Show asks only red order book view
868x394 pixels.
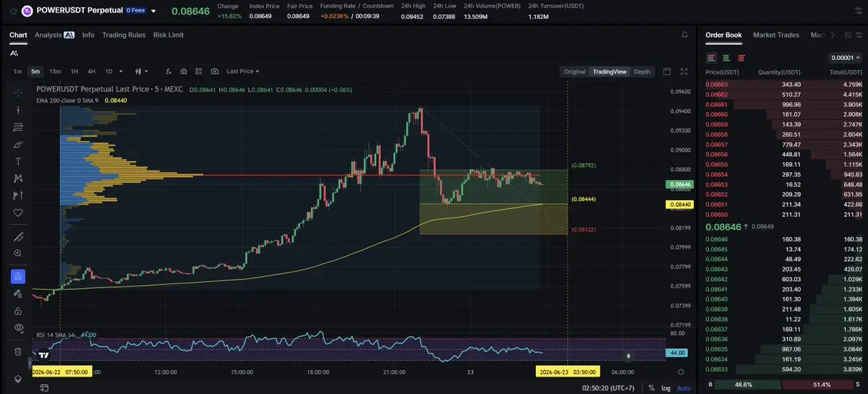(x=741, y=58)
